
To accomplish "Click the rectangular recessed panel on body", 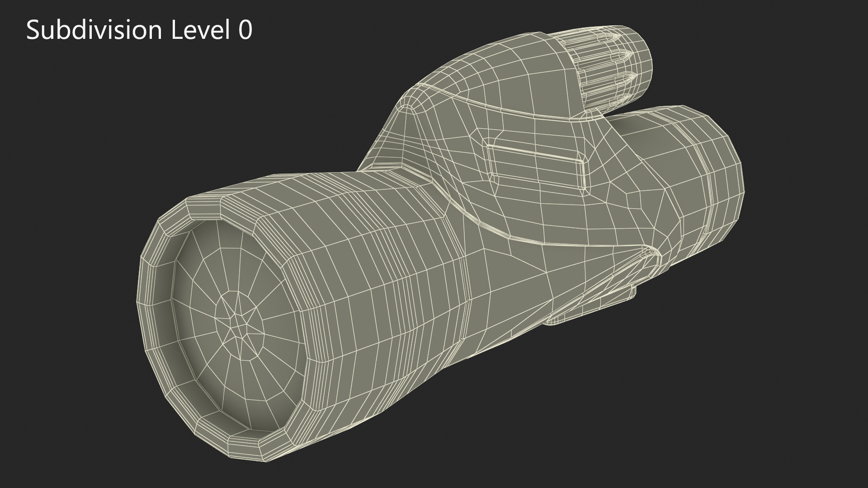I will 535,167.
